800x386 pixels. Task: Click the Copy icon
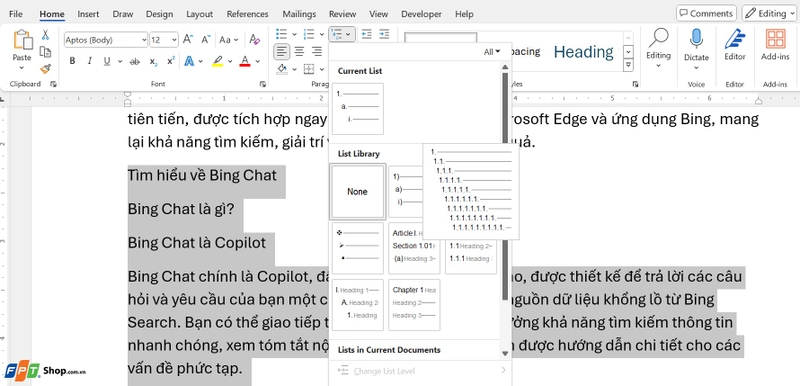click(45, 52)
